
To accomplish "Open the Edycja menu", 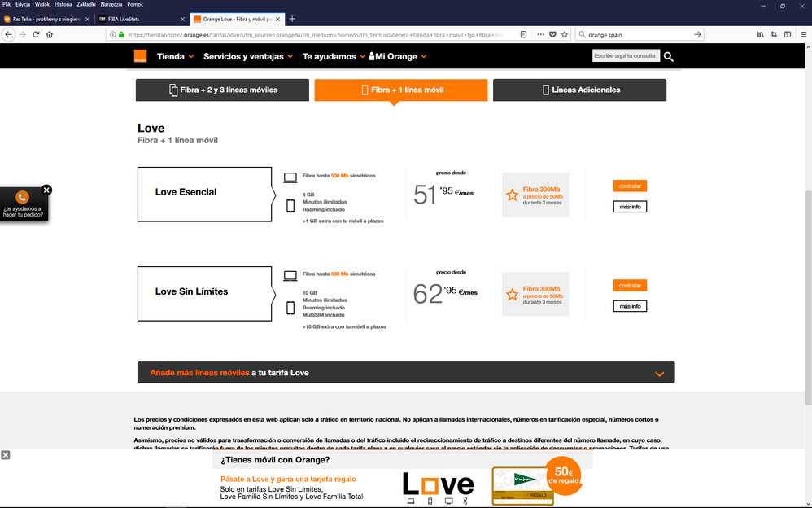I will (x=23, y=4).
